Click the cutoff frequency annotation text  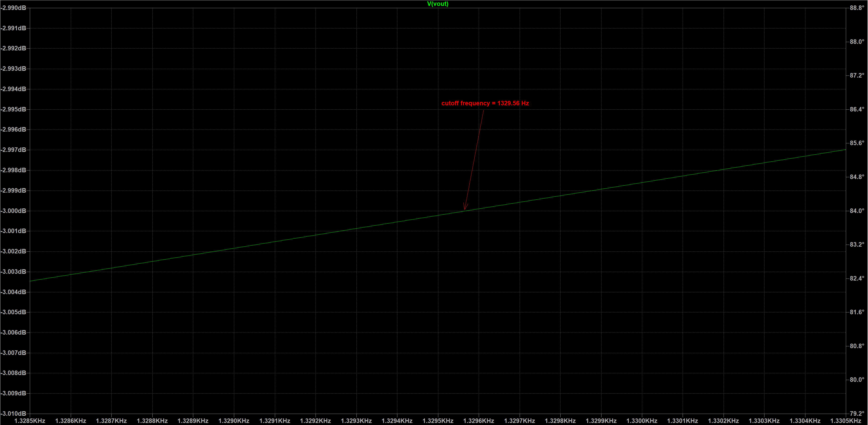[485, 104]
